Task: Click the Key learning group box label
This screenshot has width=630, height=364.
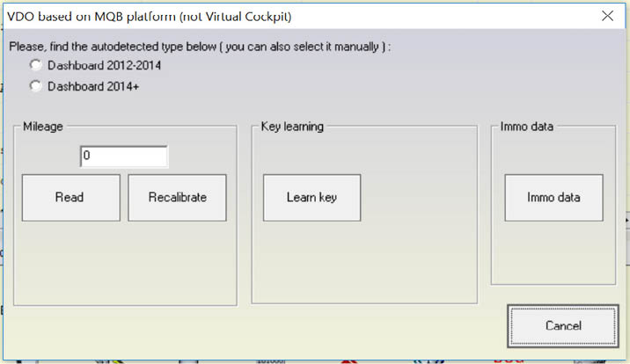Action: pos(292,127)
